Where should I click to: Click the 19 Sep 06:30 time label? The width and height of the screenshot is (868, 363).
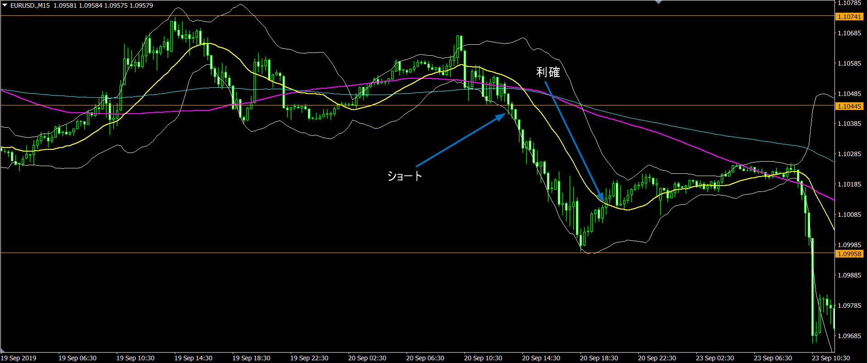click(x=77, y=358)
